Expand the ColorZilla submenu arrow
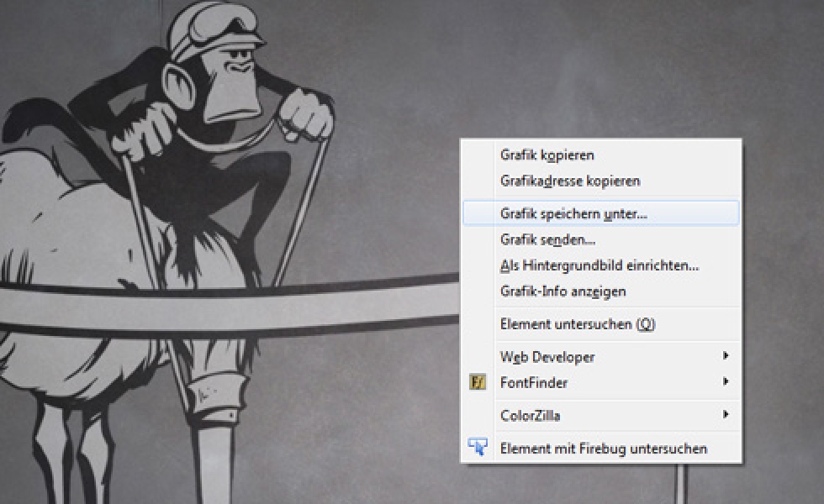Image resolution: width=824 pixels, height=504 pixels. point(725,414)
